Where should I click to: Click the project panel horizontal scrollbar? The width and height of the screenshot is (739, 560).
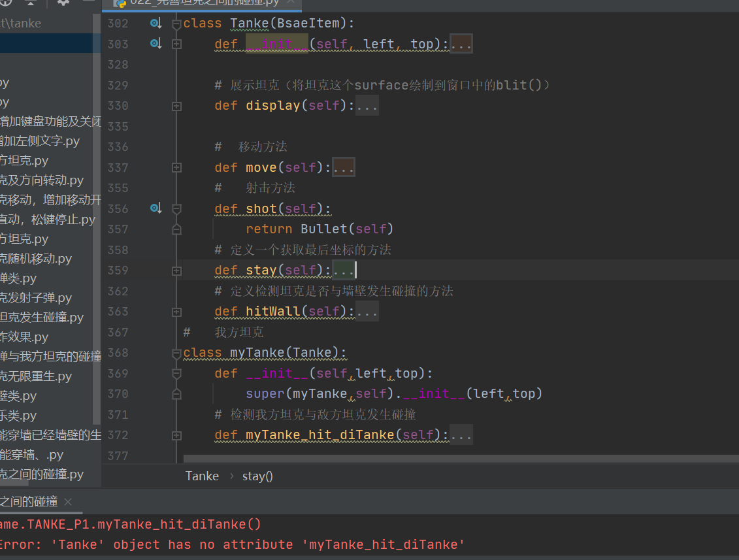click(14, 483)
